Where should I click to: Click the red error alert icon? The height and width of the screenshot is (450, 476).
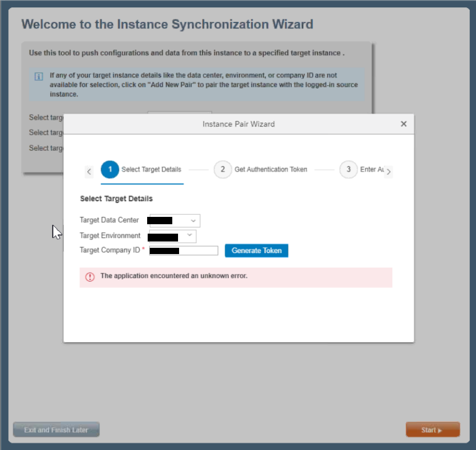[90, 277]
